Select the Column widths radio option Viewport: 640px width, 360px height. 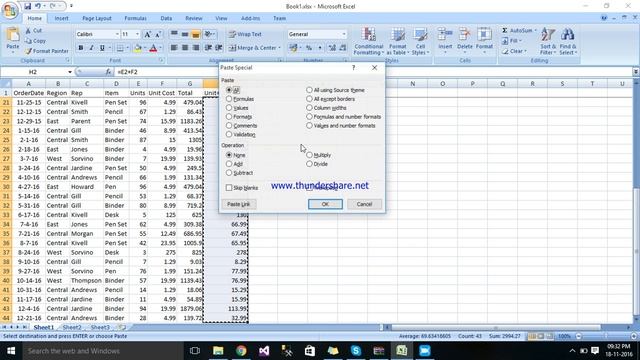tap(309, 108)
